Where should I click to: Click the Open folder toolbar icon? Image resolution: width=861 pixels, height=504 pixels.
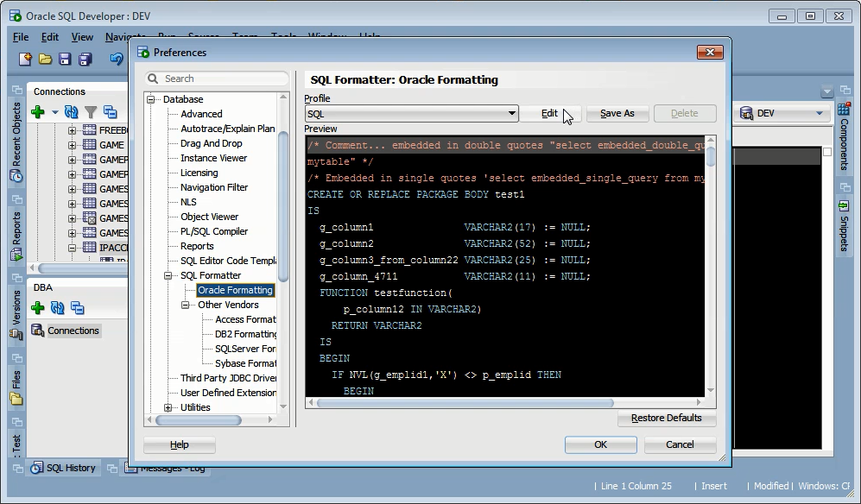[45, 59]
